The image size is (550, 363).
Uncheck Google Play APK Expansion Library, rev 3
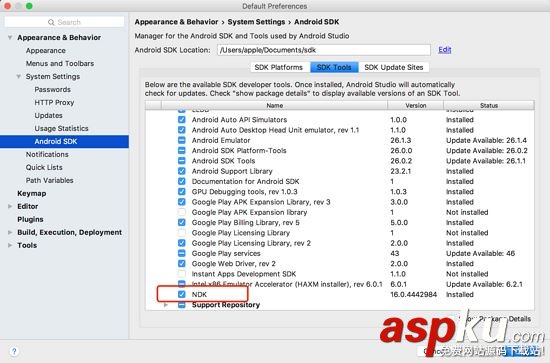point(181,202)
